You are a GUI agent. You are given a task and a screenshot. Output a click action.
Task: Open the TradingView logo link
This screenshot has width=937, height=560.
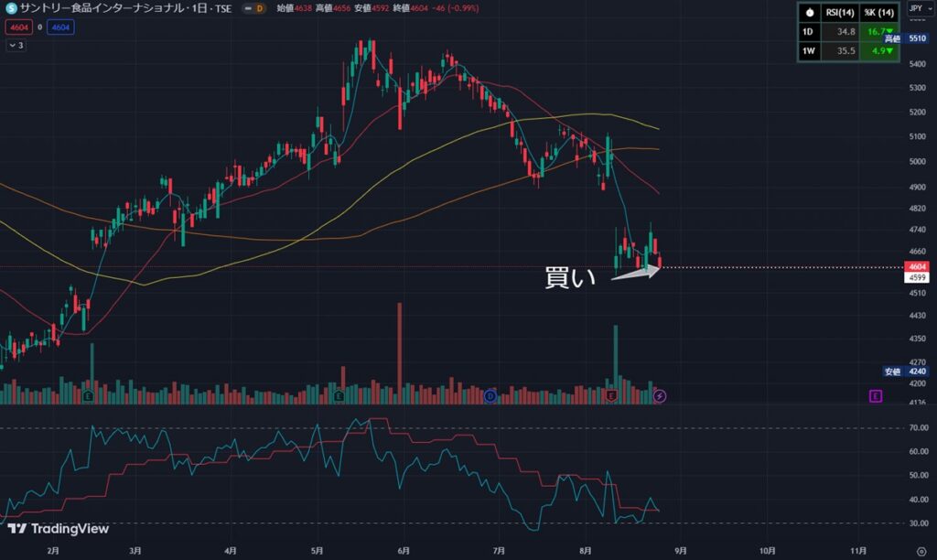[x=58, y=529]
